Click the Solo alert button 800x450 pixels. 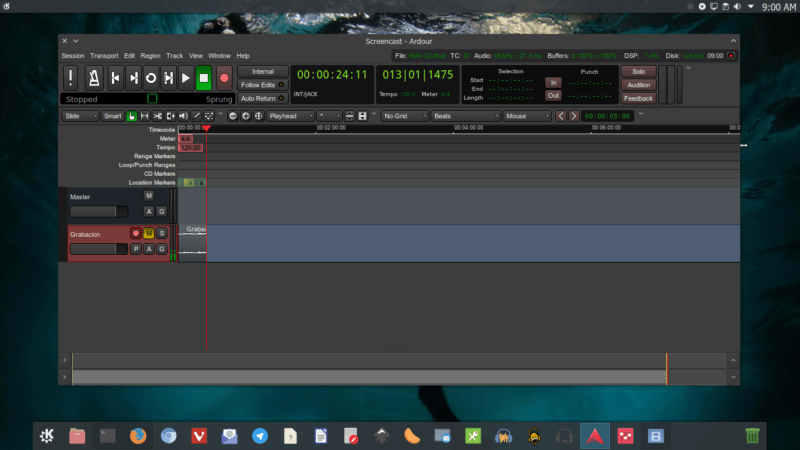click(x=638, y=72)
